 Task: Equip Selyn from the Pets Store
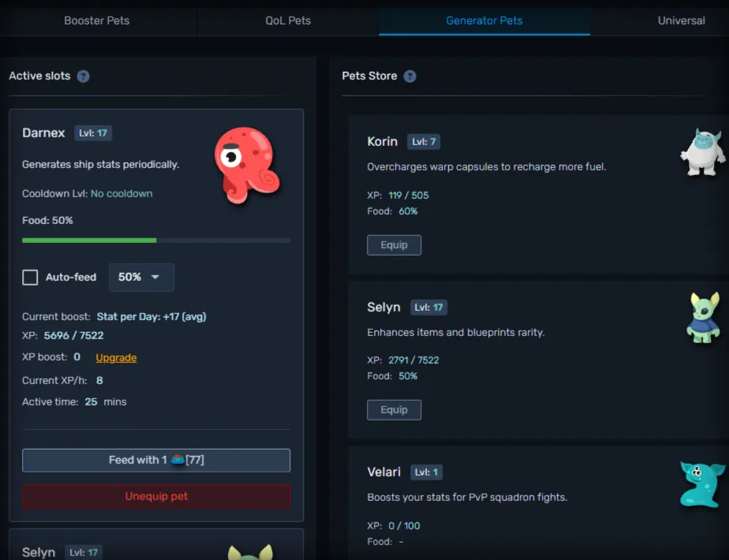point(394,410)
